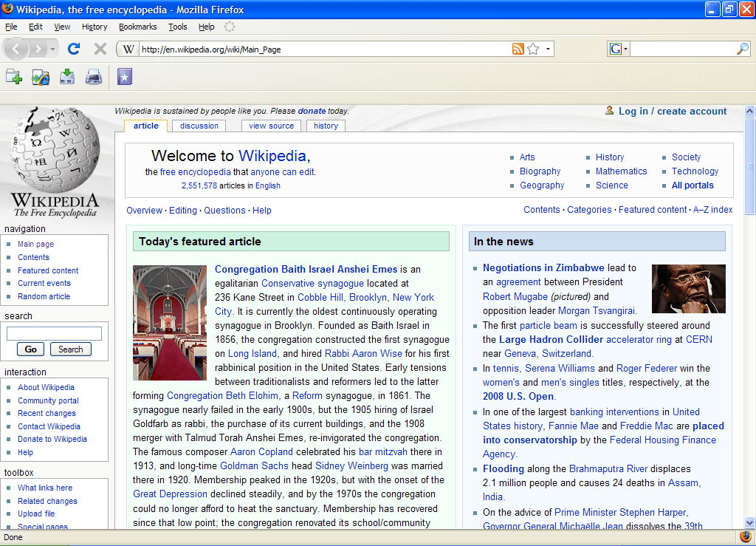Image resolution: width=756 pixels, height=546 pixels.
Task: Open the Mathematics portal link
Action: point(621,171)
